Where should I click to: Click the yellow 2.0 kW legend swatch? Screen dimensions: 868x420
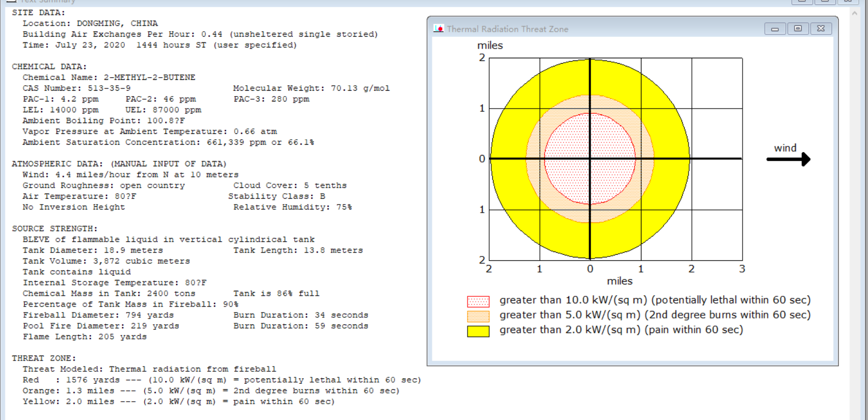point(478,331)
